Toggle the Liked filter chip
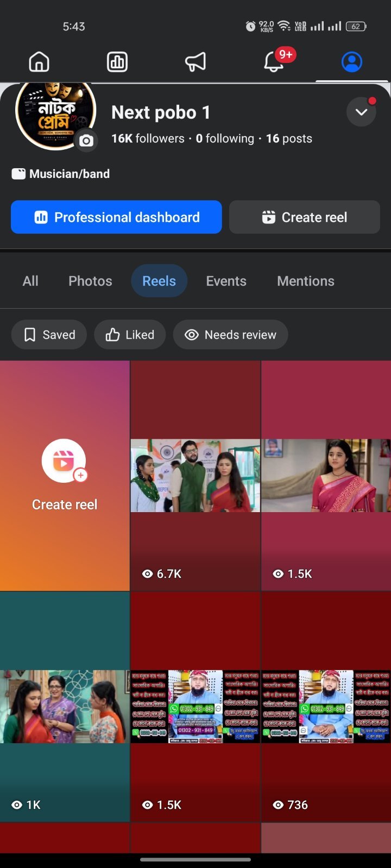The width and height of the screenshot is (391, 868). coord(130,335)
